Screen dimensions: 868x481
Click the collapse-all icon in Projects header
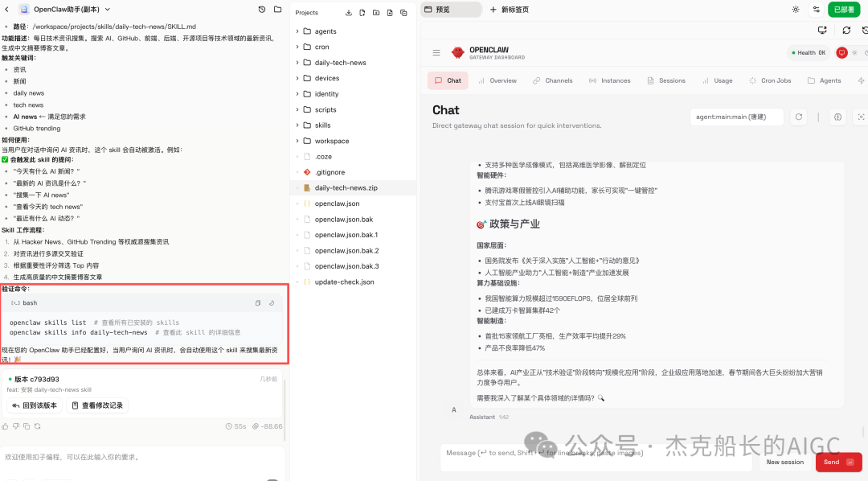(403, 12)
